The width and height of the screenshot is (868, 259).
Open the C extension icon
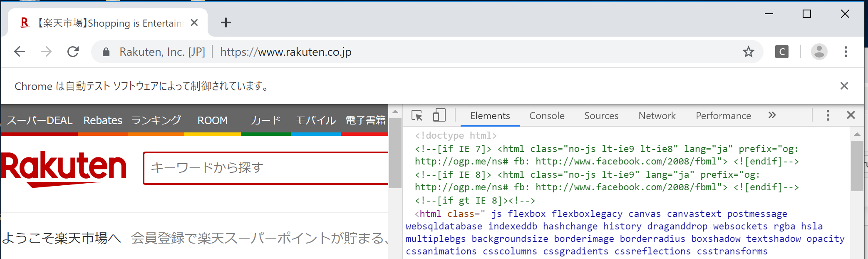(782, 52)
